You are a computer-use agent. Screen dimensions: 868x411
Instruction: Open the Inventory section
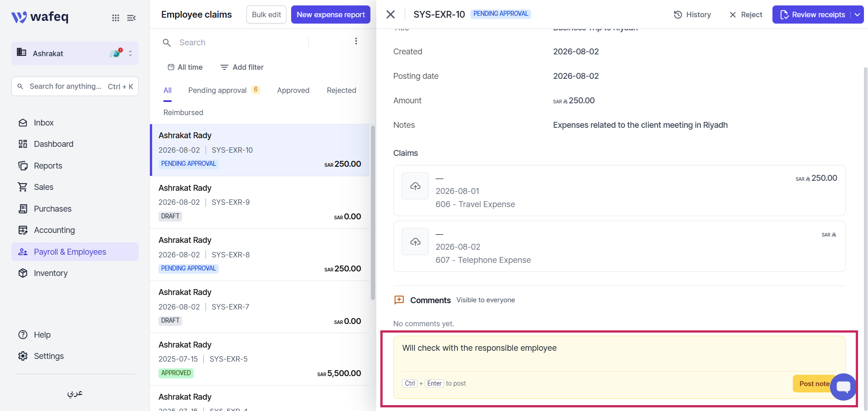pos(51,273)
